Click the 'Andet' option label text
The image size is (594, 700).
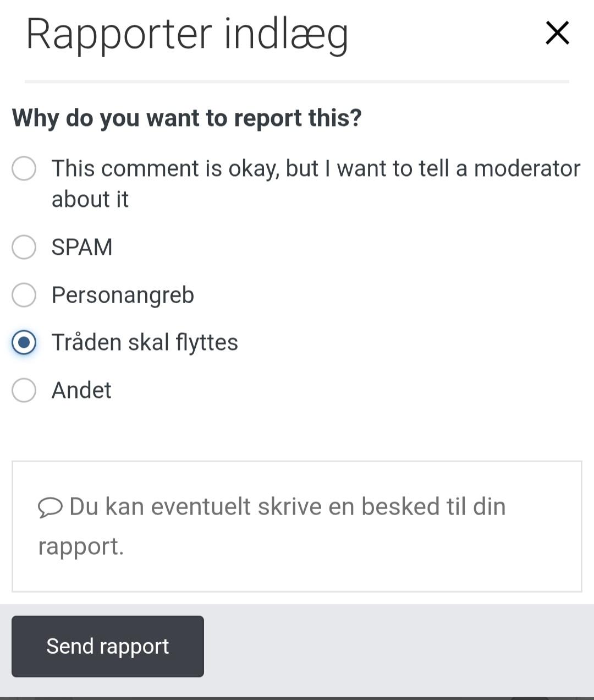(81, 390)
